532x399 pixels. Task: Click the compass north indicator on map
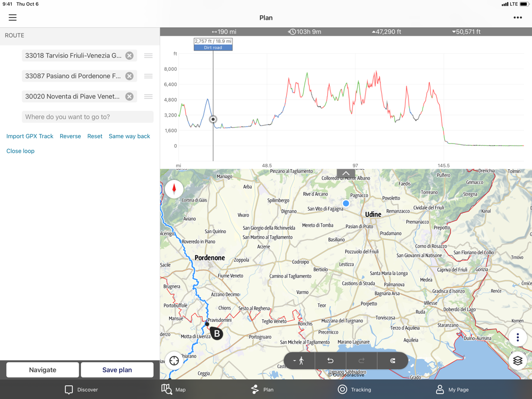coord(174,189)
